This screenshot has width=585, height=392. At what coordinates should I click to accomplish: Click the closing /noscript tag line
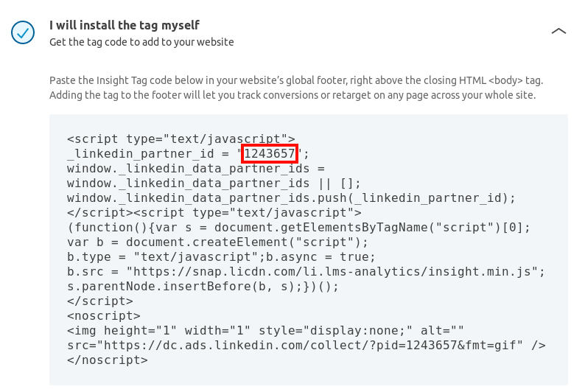108,360
